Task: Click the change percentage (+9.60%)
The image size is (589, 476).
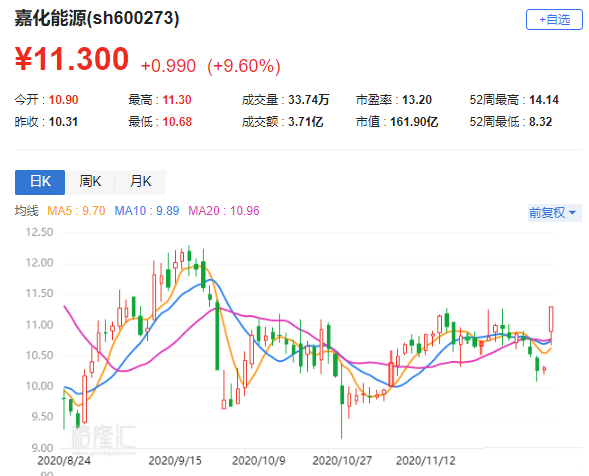Action: [244, 66]
